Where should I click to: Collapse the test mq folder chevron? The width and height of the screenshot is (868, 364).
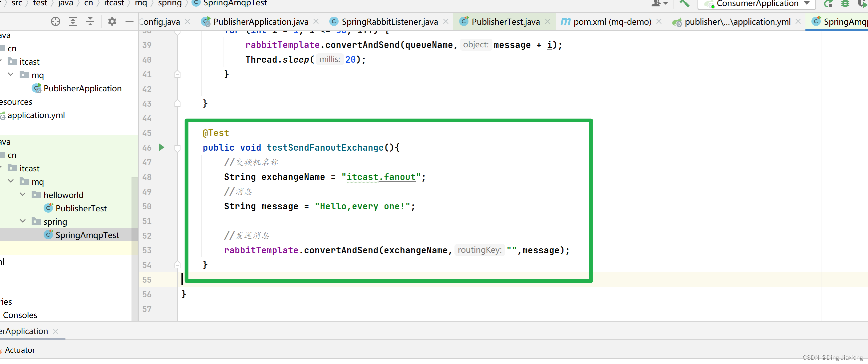coord(11,181)
